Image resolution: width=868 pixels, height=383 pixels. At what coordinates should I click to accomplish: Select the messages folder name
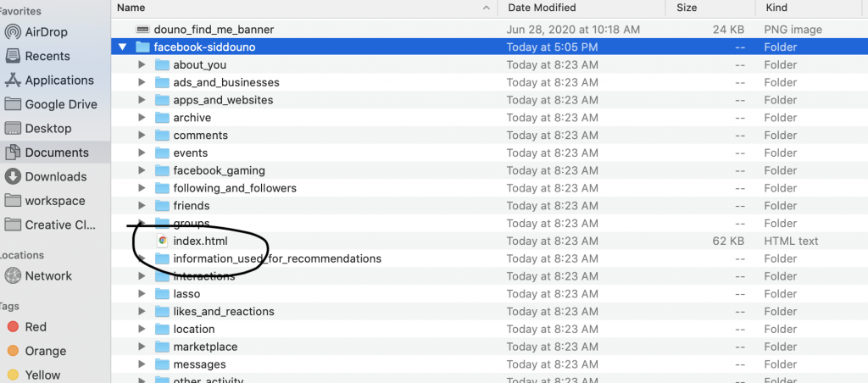(x=199, y=364)
